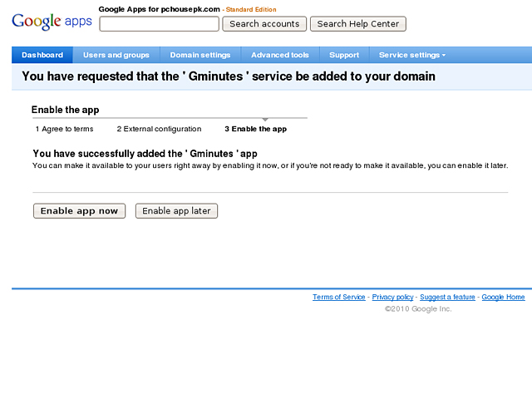Click the 'Enable the app' section heading

tap(65, 110)
